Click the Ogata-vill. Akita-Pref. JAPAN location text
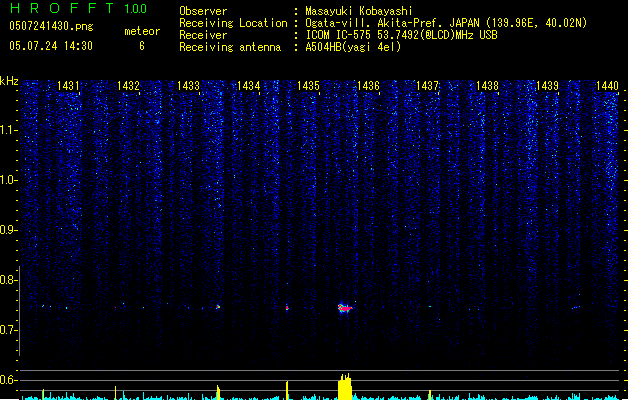The image size is (629, 400). click(x=392, y=23)
